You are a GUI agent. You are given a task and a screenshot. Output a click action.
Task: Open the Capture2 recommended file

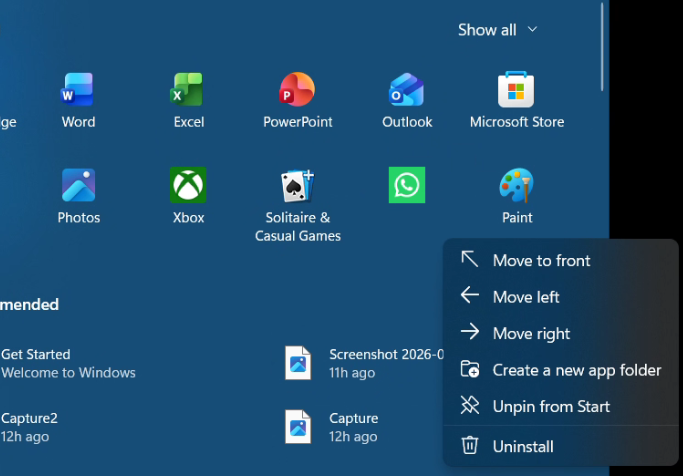coord(29,427)
